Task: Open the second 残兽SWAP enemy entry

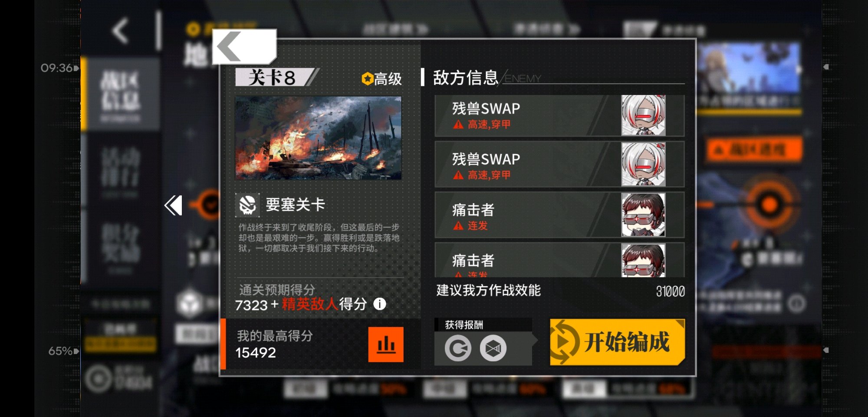Action: [559, 164]
